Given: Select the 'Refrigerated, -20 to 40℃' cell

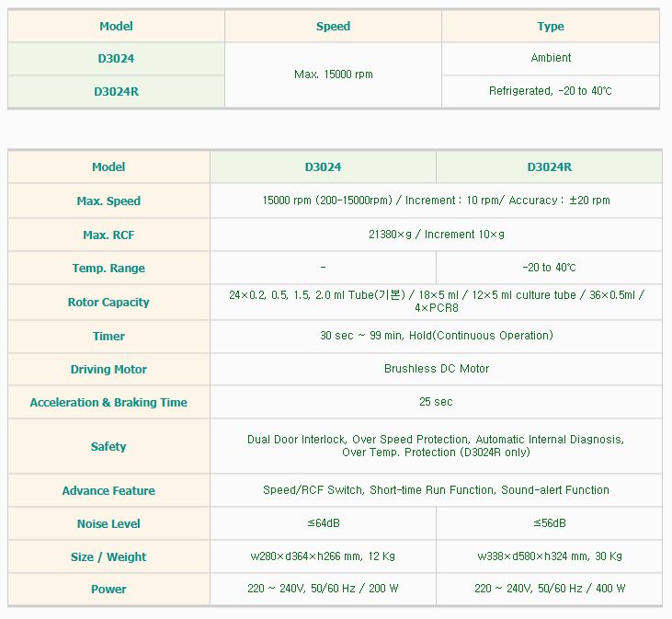Looking at the screenshot, I should pos(551,91).
